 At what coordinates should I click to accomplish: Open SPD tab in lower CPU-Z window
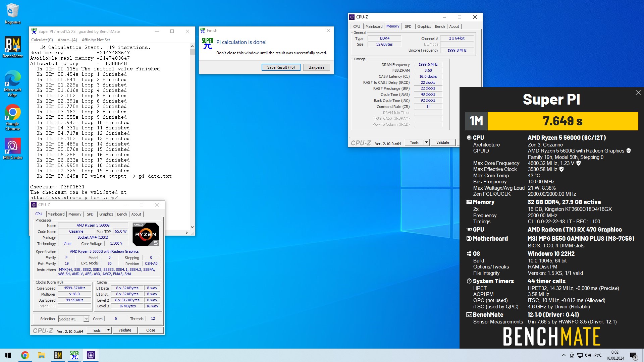(x=90, y=214)
